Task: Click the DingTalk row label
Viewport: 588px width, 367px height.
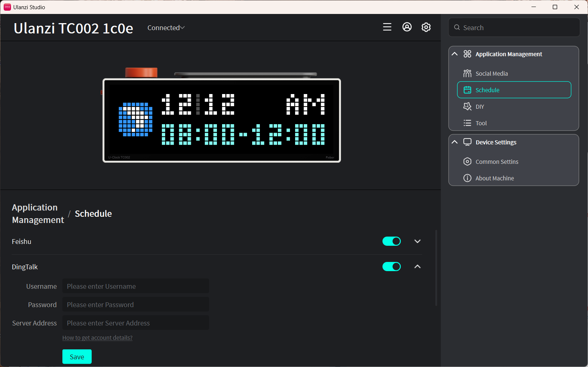Action: click(25, 267)
